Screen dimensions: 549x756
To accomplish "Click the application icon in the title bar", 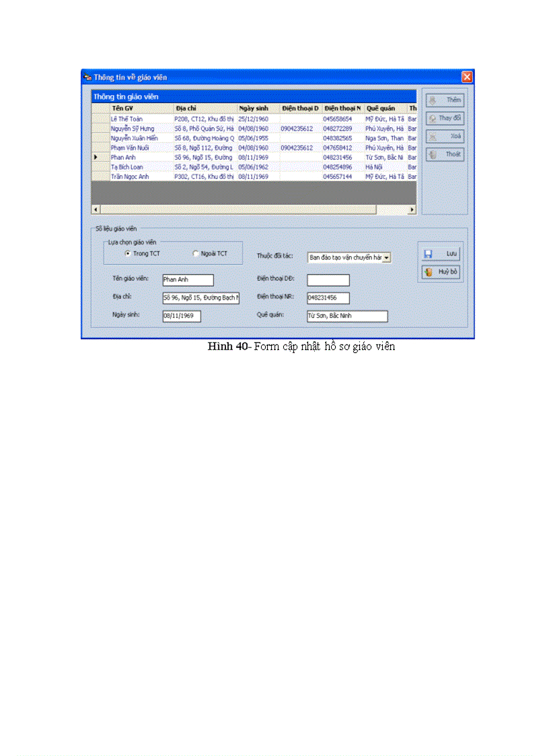I will tap(87, 77).
